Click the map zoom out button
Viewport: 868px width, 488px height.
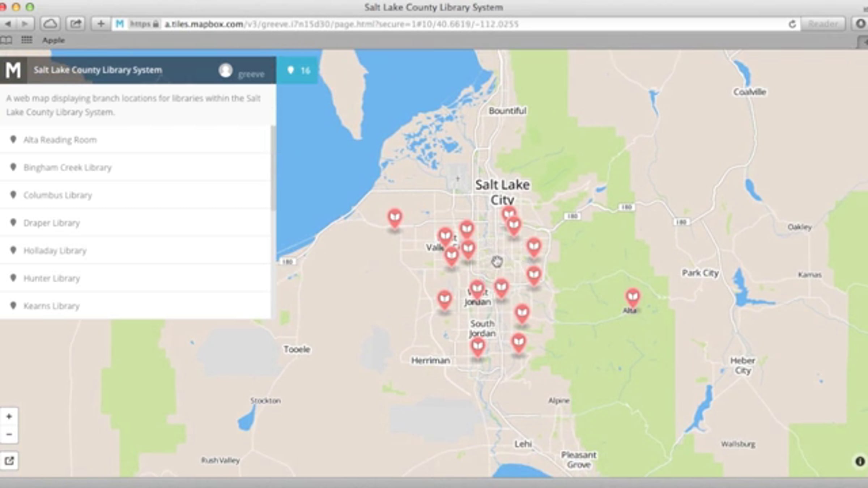tap(9, 434)
